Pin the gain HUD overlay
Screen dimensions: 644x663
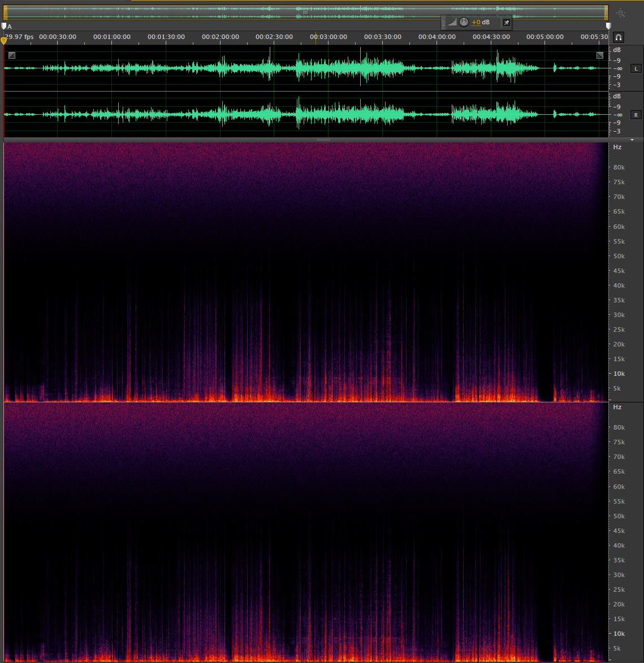coord(507,23)
